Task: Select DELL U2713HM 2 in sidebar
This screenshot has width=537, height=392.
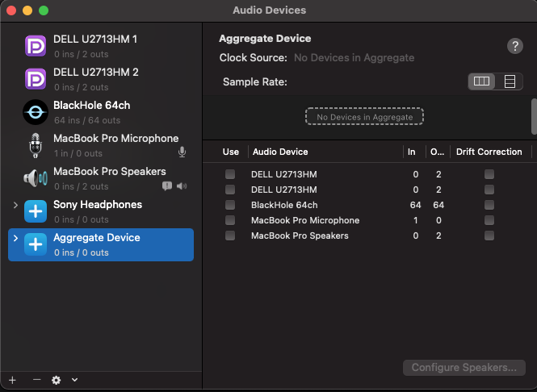Action: pos(101,79)
